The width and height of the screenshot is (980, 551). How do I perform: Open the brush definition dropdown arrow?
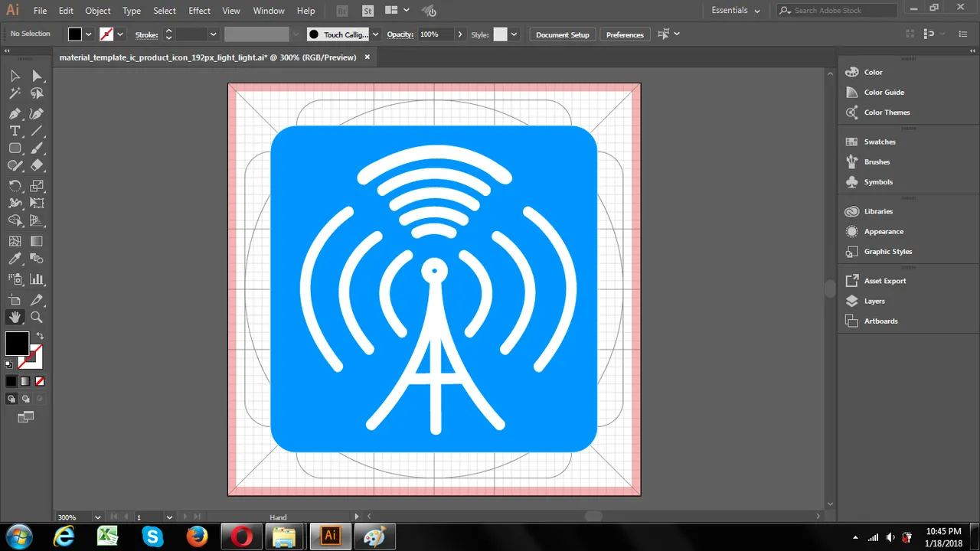point(375,34)
